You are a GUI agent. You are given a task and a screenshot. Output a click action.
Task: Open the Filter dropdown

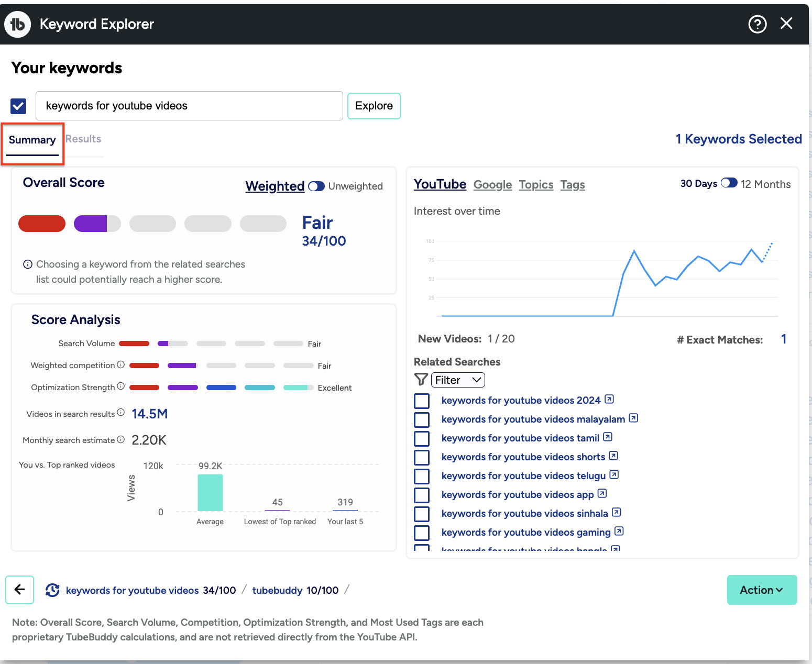(x=458, y=380)
